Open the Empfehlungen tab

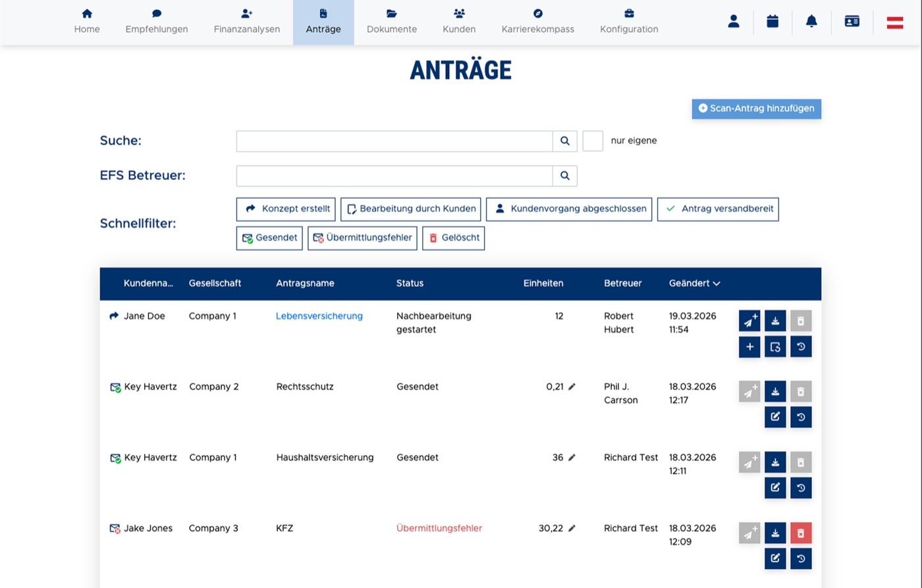click(x=157, y=22)
